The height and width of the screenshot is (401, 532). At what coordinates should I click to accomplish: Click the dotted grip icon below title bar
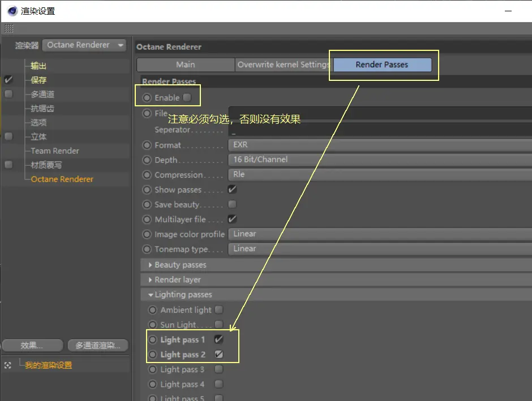[x=9, y=28]
